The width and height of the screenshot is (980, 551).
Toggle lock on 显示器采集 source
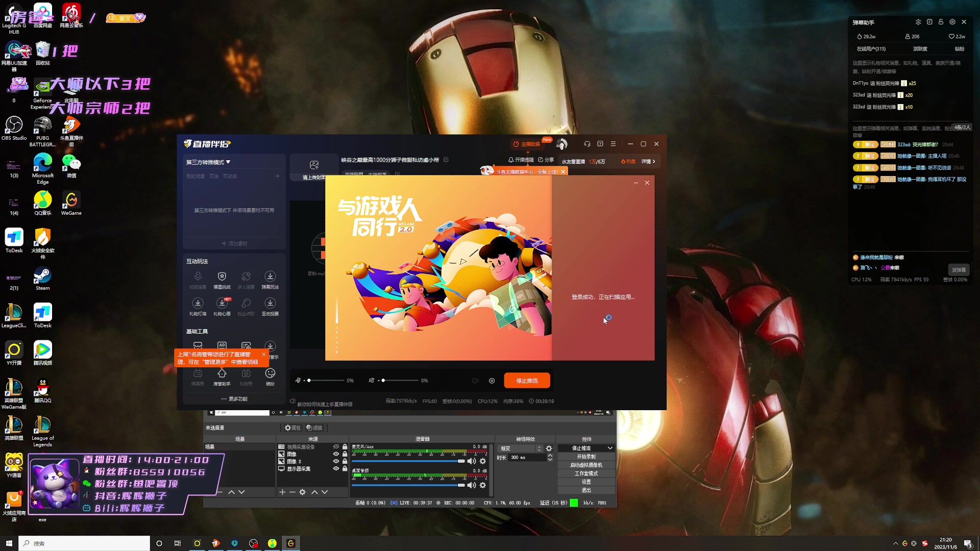(x=345, y=468)
